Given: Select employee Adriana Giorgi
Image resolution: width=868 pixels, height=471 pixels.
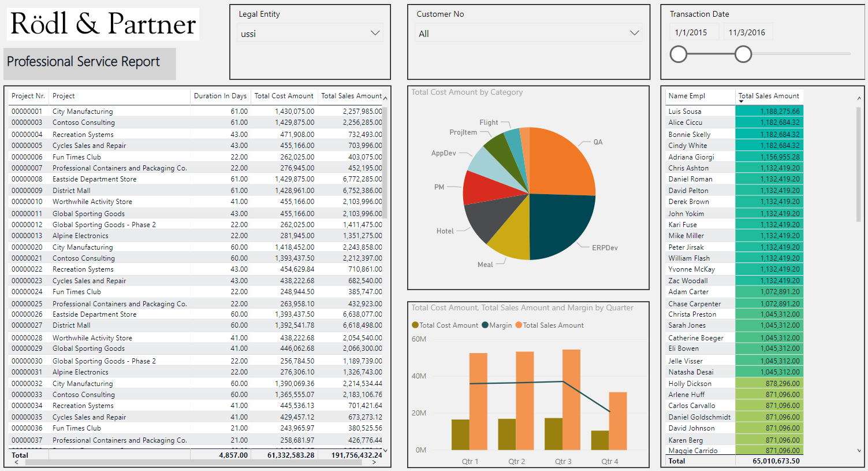Looking at the screenshot, I should [691, 157].
